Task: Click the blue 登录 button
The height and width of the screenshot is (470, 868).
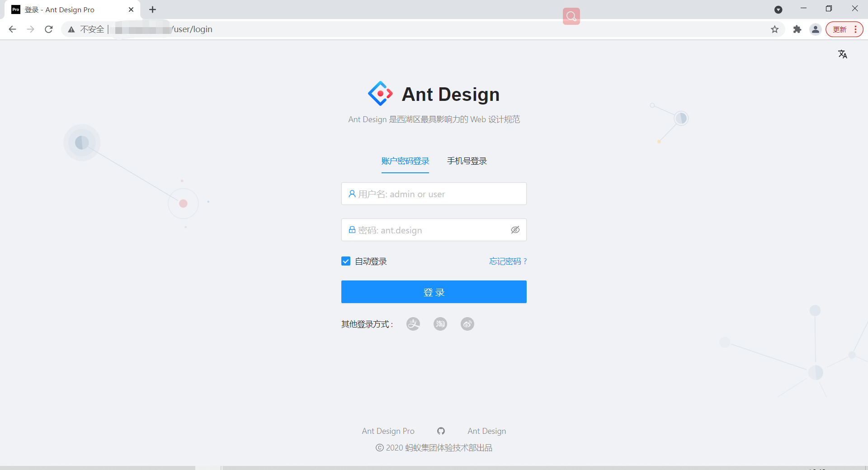Action: [434, 292]
